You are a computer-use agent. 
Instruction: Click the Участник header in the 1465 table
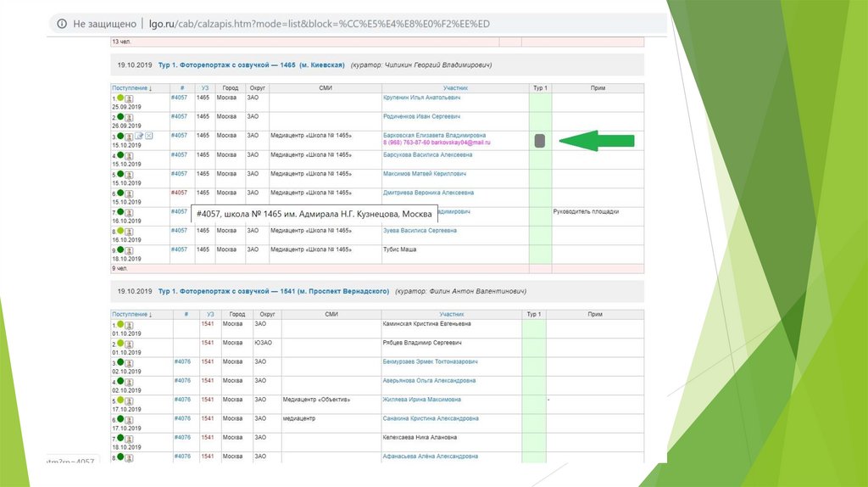point(454,88)
